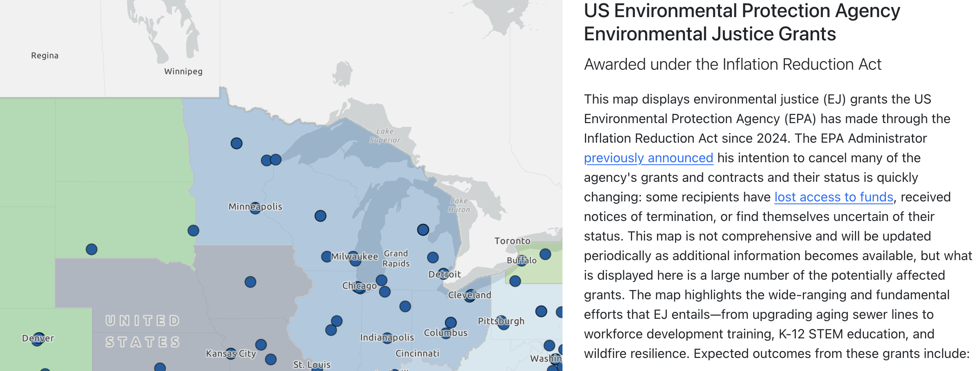Select the marker southwest of Buffalo in green area

click(x=515, y=281)
